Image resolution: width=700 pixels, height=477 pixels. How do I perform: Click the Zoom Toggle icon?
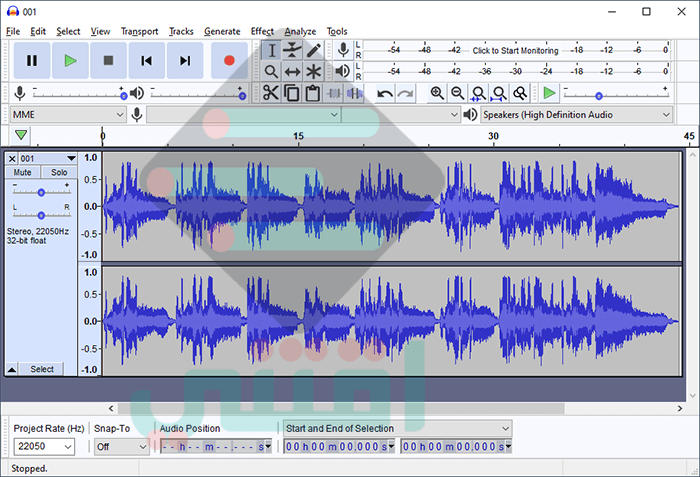tap(519, 93)
